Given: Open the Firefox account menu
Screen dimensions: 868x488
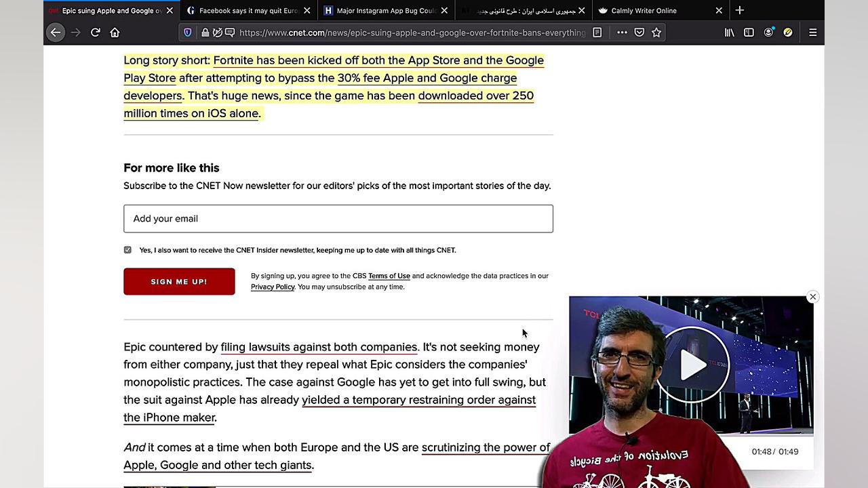Looking at the screenshot, I should (x=768, y=33).
